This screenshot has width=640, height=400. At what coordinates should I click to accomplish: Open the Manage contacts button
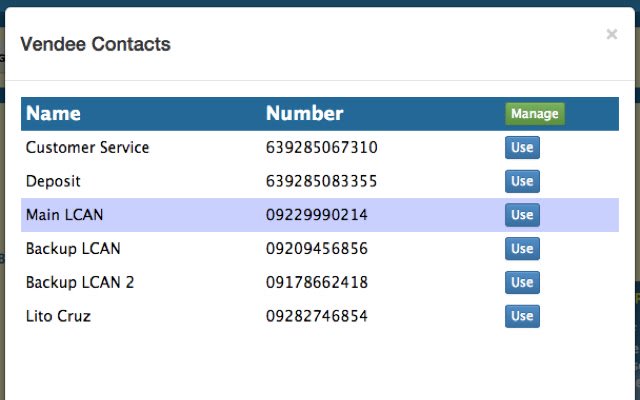pyautogui.click(x=535, y=113)
